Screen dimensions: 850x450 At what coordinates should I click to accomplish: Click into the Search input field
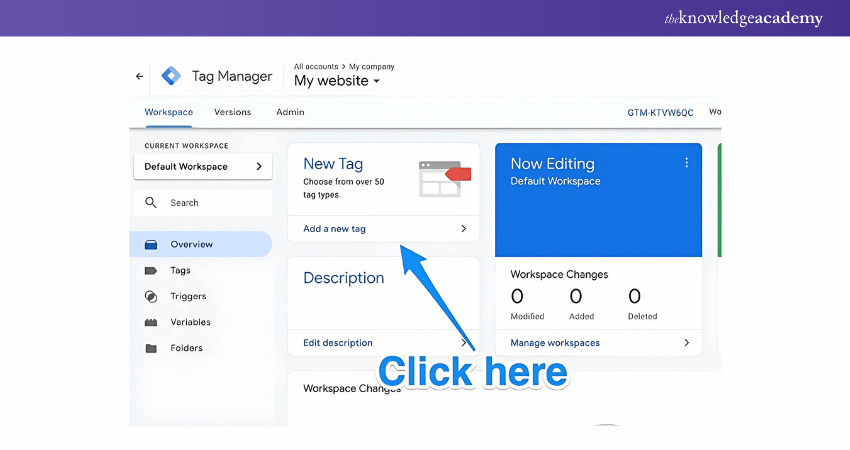click(x=215, y=202)
